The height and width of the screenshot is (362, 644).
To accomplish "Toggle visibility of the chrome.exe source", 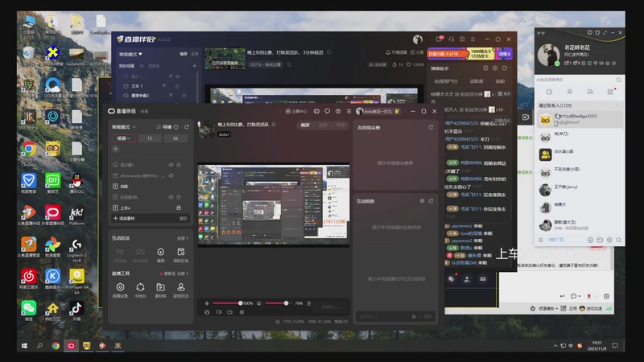I will click(171, 175).
